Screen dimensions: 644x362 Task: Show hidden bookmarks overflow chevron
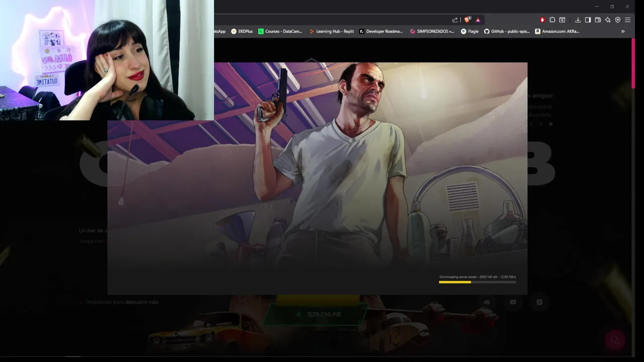[x=623, y=31]
